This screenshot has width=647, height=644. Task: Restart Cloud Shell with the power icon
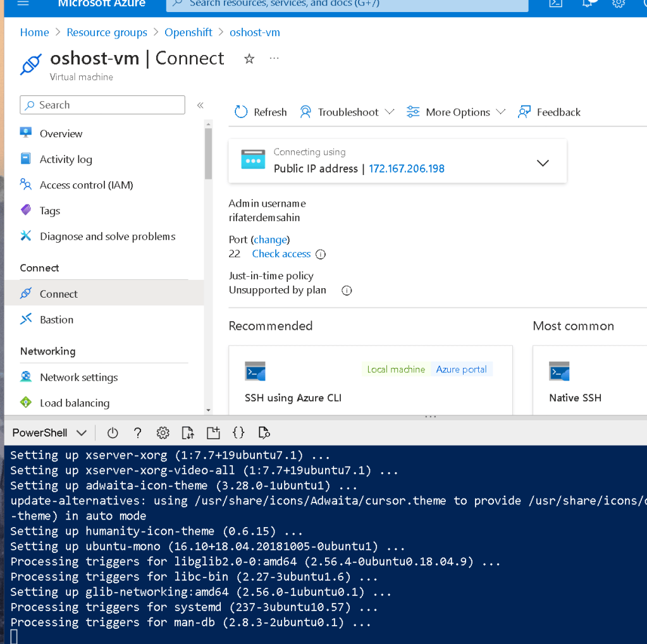pos(113,433)
